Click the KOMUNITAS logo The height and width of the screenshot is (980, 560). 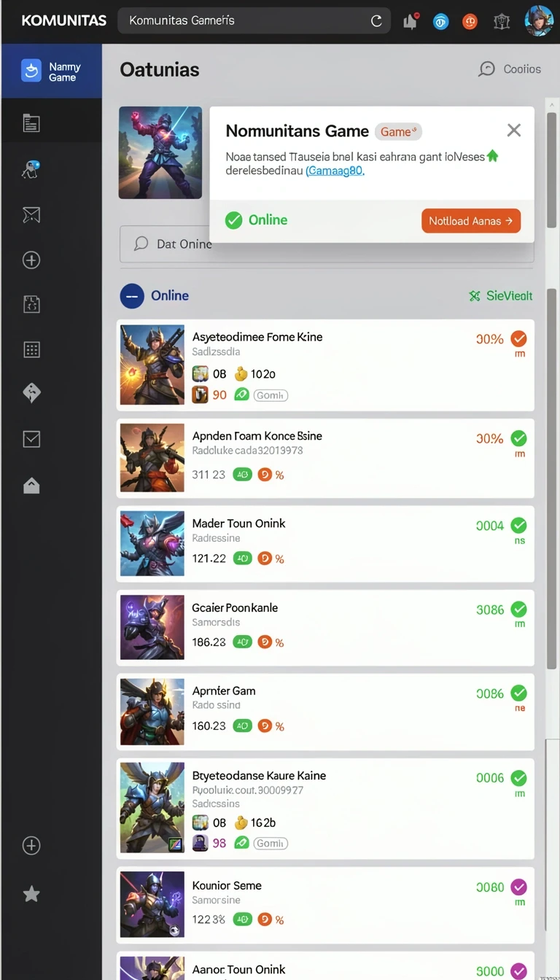pos(63,20)
